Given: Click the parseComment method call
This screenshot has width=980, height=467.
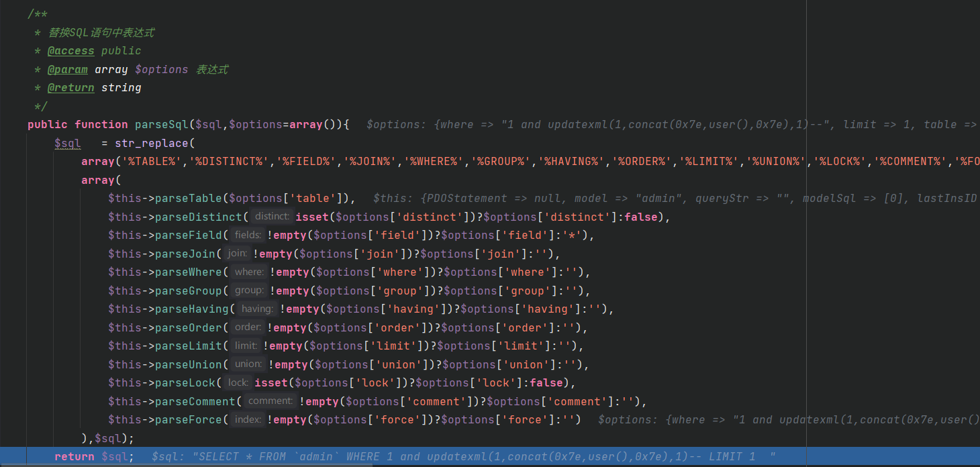Looking at the screenshot, I should 195,402.
